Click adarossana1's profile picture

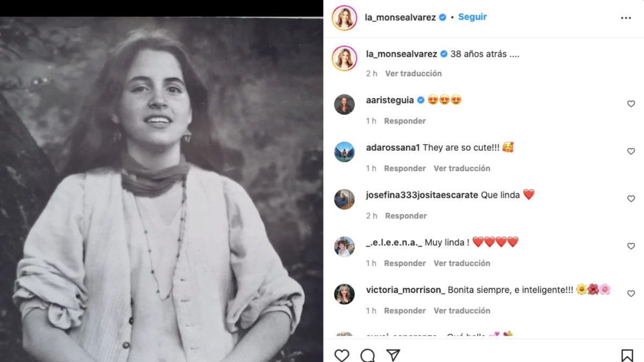click(345, 152)
